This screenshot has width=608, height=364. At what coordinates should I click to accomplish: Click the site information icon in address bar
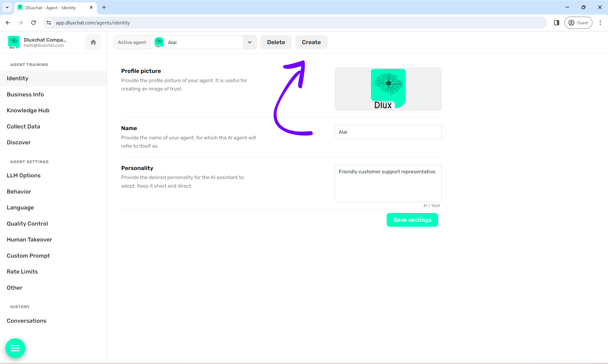[49, 23]
